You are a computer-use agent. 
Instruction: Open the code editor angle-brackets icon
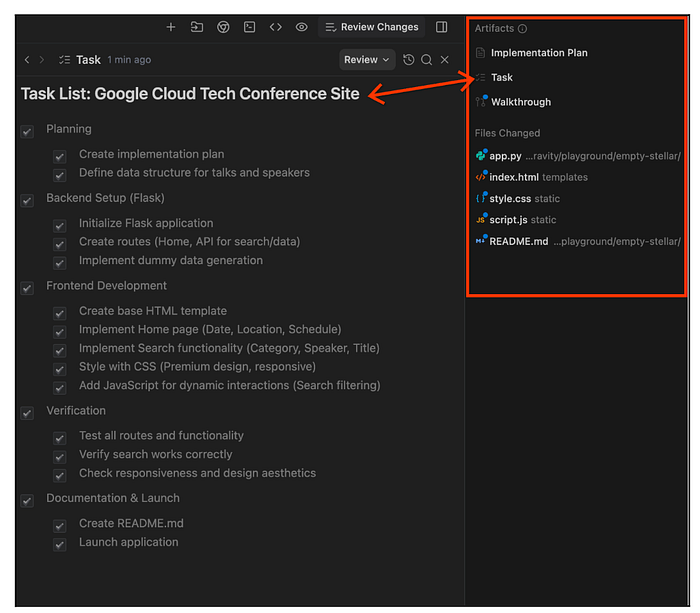[275, 27]
